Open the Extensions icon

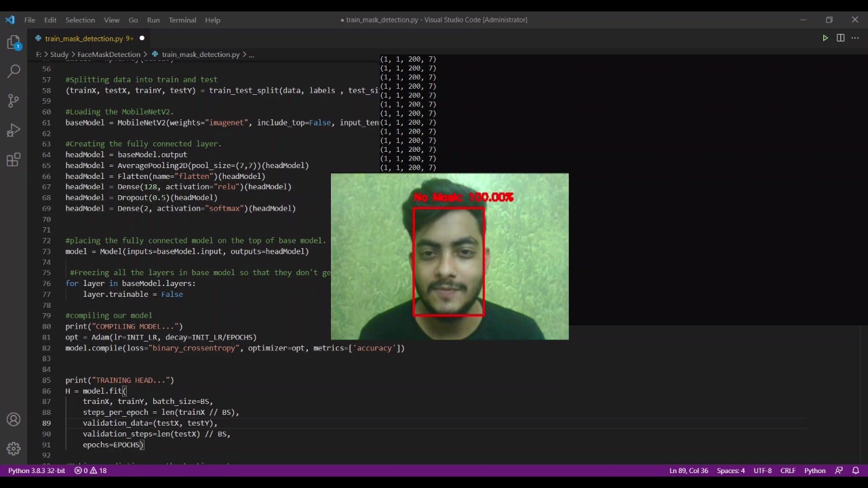click(x=14, y=160)
